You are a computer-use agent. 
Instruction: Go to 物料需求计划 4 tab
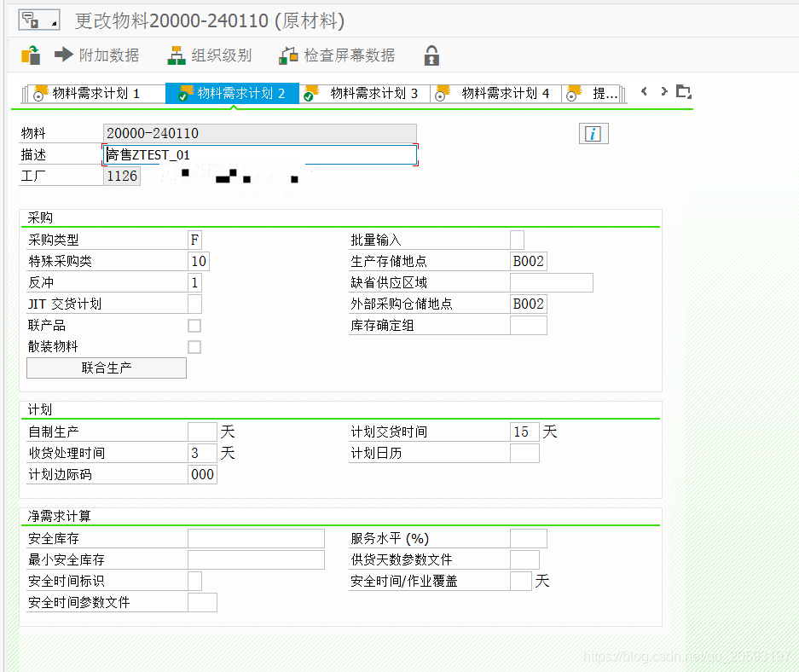pos(496,94)
